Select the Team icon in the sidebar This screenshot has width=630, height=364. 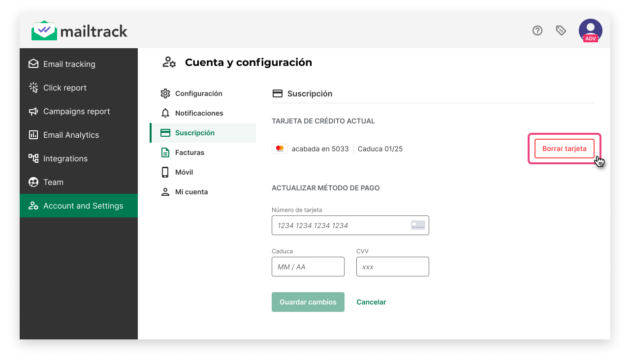pos(33,182)
